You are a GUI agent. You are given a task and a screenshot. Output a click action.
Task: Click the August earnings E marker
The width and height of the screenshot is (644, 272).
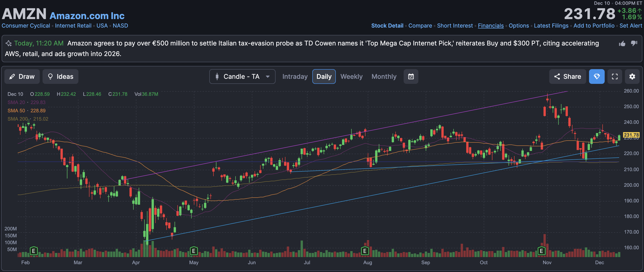pyautogui.click(x=365, y=250)
